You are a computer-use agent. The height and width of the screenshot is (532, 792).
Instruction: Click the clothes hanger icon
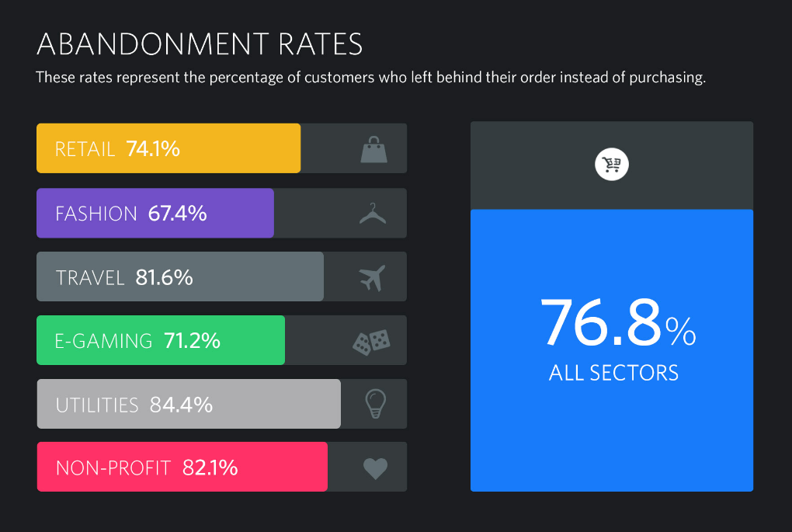click(373, 213)
